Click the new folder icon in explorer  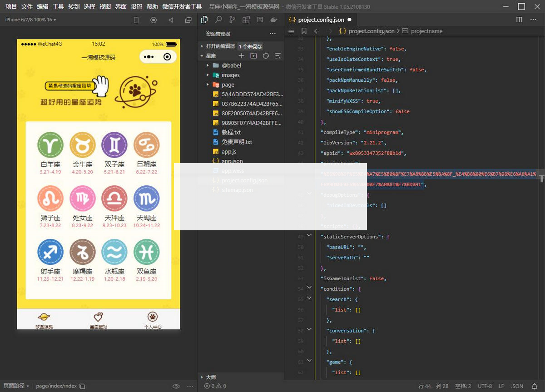coord(253,56)
